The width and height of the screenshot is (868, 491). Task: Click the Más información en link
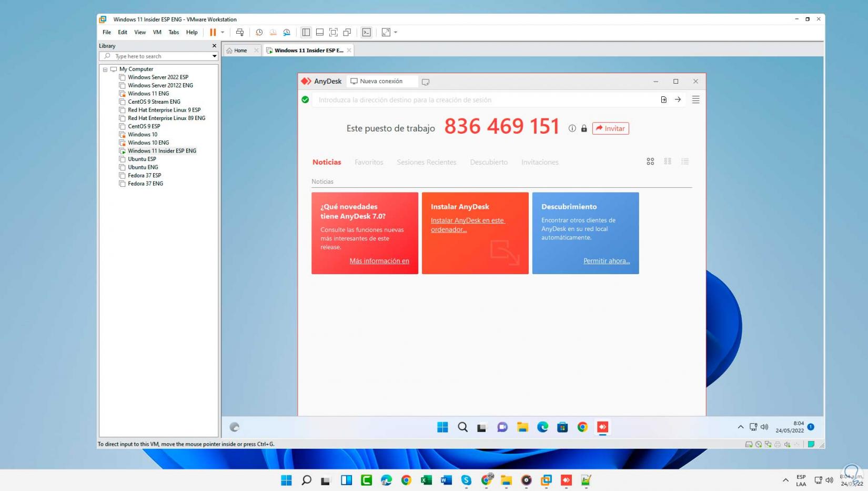[x=379, y=261]
